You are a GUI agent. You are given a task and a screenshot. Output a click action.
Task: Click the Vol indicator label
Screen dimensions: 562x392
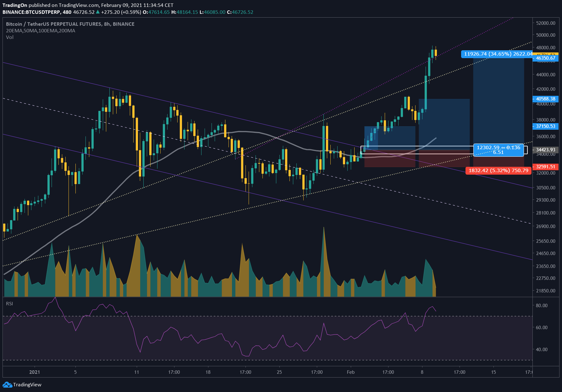coord(10,37)
